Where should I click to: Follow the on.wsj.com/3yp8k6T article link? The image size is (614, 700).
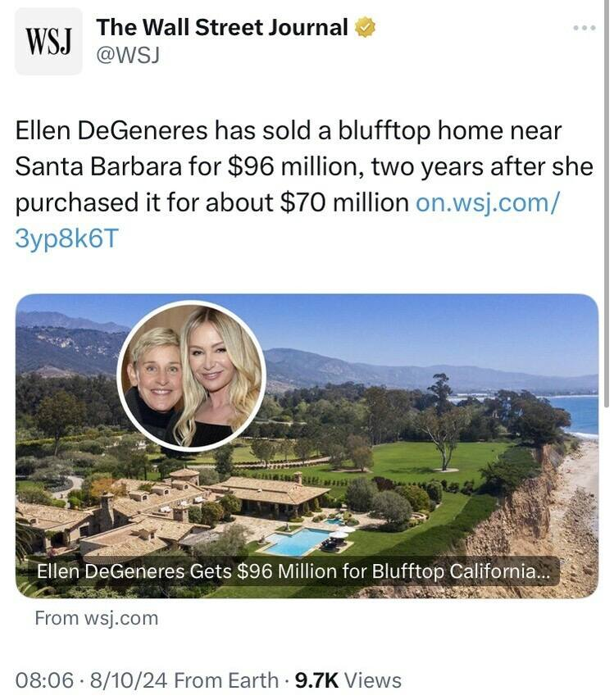488,202
